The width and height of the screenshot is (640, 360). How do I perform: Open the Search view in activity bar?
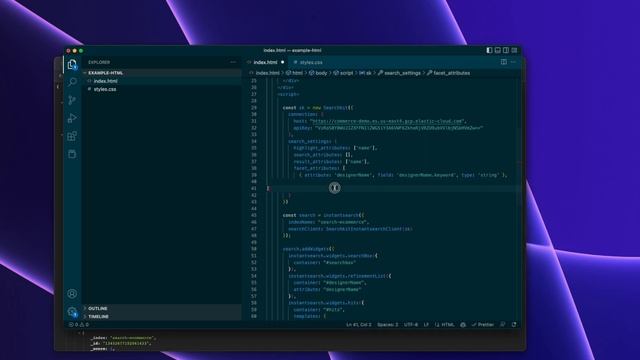[72, 82]
